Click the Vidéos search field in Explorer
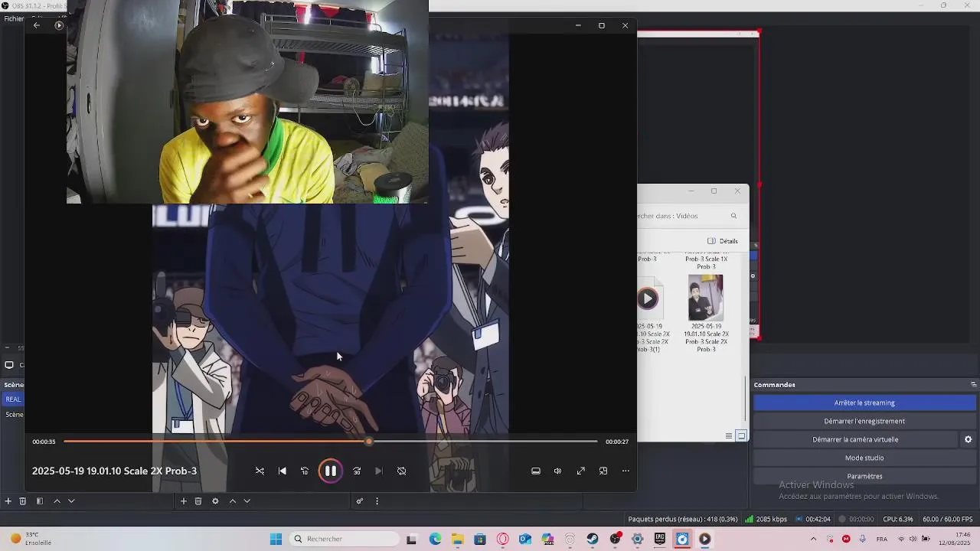Image resolution: width=980 pixels, height=551 pixels. click(x=681, y=216)
